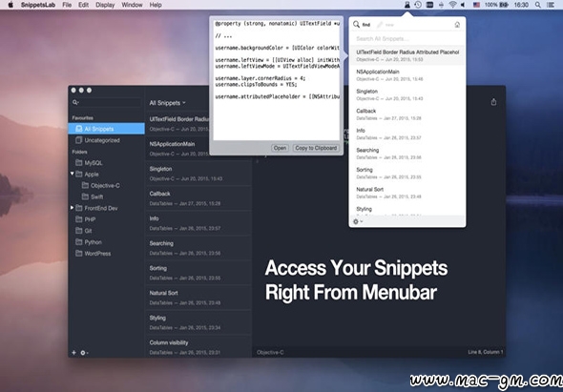The height and width of the screenshot is (392, 563).
Task: Open the Display menu
Action: click(105, 5)
